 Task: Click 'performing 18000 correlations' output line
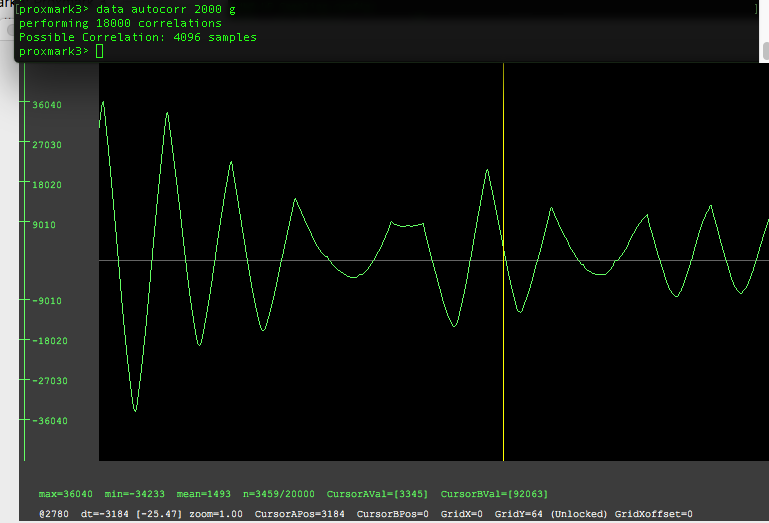point(120,23)
